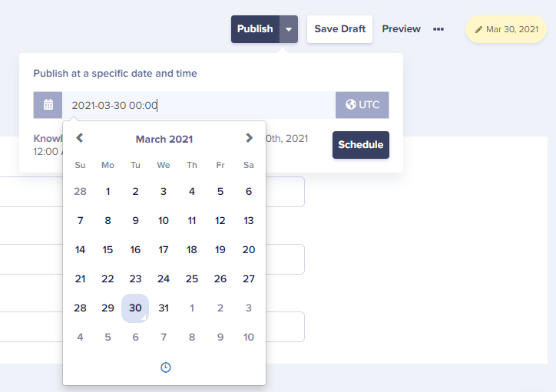Open the clock time picker icon
556x392 pixels.
point(166,367)
